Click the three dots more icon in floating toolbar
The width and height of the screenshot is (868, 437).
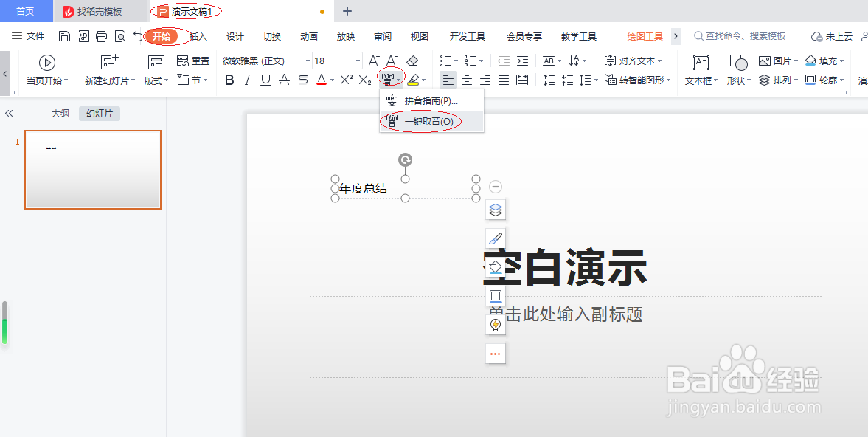pyautogui.click(x=496, y=354)
